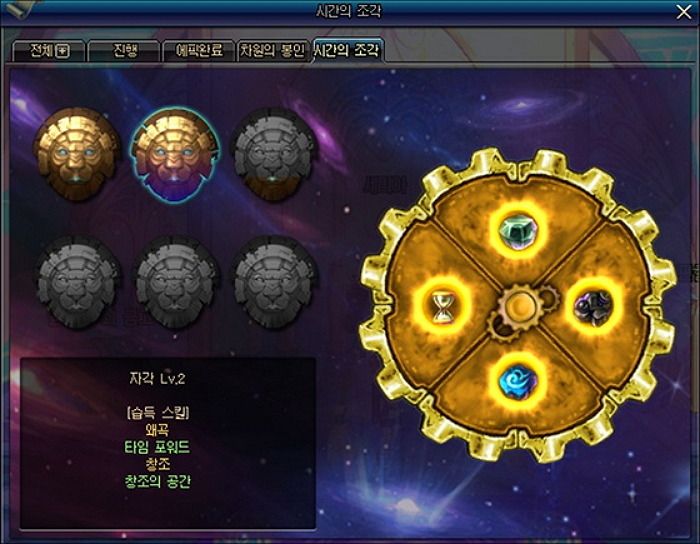
Task: Click the gray lion medallion with bronze mane
Action: [x=273, y=154]
